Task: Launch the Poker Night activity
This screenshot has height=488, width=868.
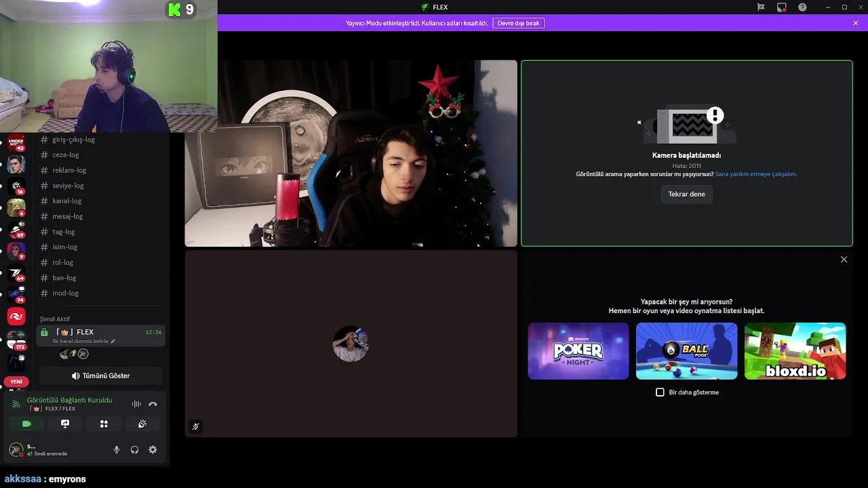Action: 578,351
